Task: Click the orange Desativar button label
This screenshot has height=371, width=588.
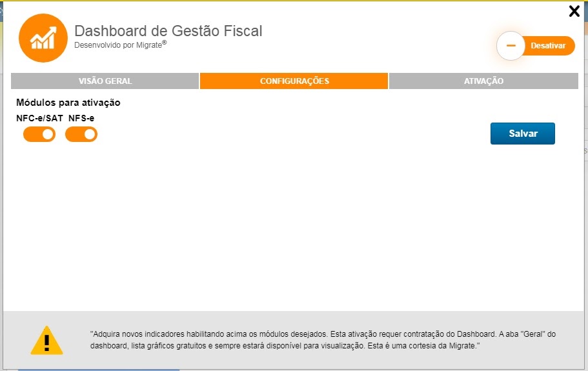Action: (548, 46)
